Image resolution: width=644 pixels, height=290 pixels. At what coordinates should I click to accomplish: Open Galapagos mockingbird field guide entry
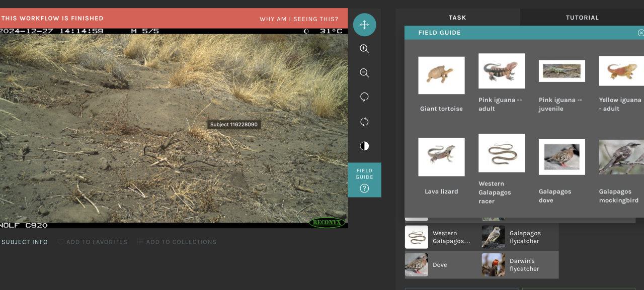(x=621, y=171)
